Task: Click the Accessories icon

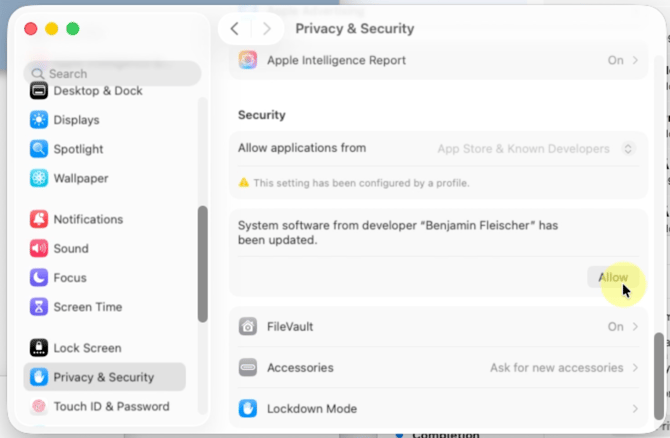Action: pyautogui.click(x=248, y=367)
